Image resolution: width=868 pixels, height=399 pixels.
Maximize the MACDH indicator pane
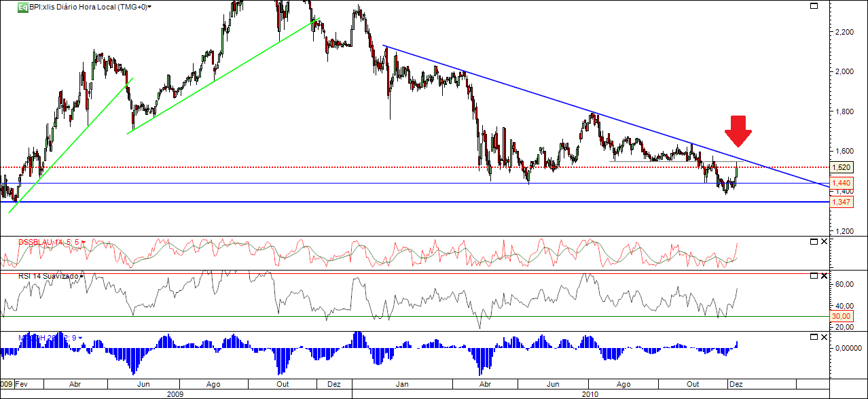pyautogui.click(x=814, y=337)
